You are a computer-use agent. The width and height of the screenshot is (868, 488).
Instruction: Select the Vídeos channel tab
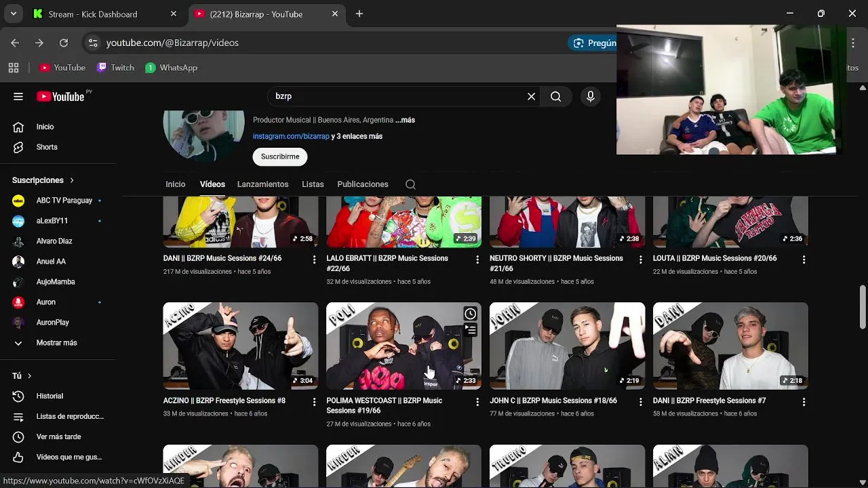coord(212,184)
